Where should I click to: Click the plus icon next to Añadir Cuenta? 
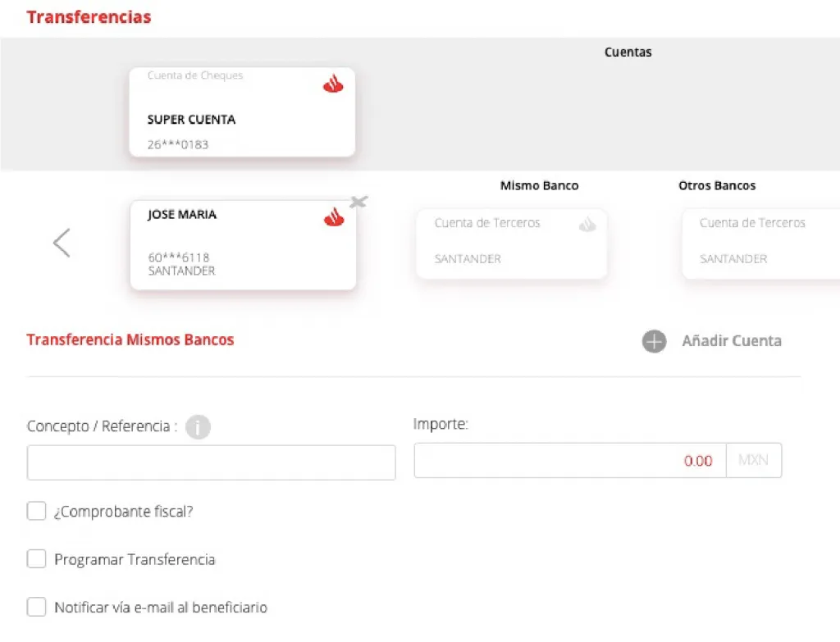click(654, 341)
